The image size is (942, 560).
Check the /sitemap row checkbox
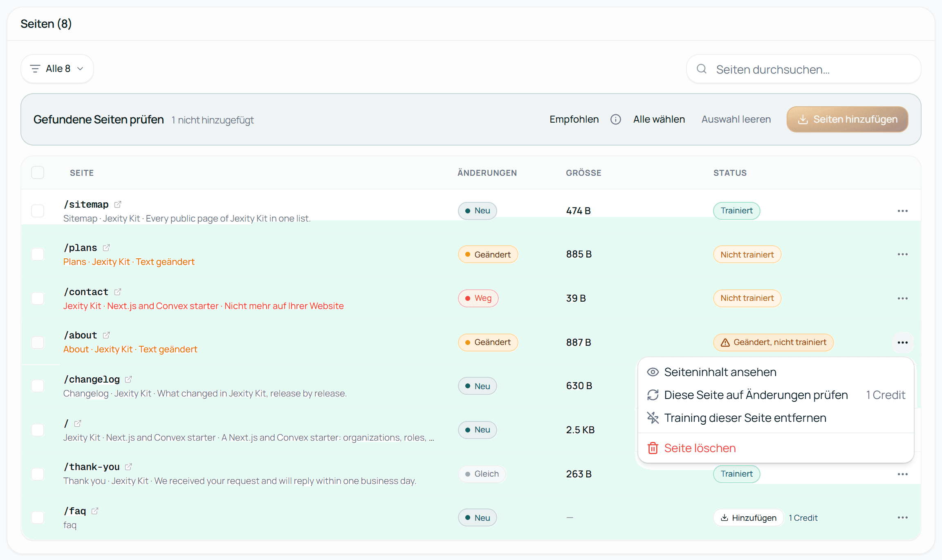[38, 211]
